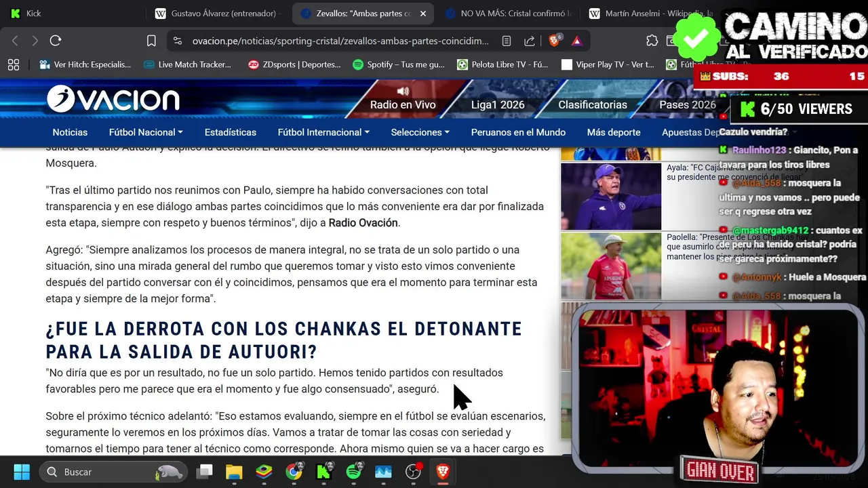The height and width of the screenshot is (488, 868).
Task: Close the Zevallos article tab
Action: pyautogui.click(x=423, y=14)
